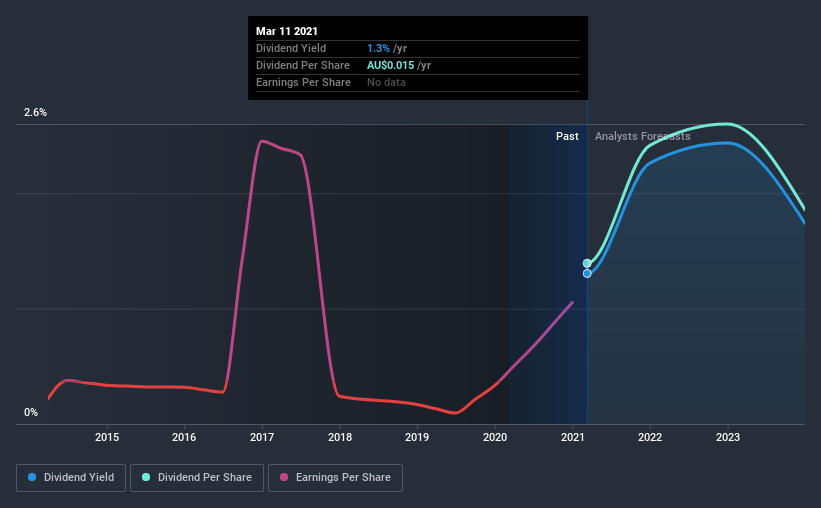Select the 2022 label on the x-axis

pos(650,437)
